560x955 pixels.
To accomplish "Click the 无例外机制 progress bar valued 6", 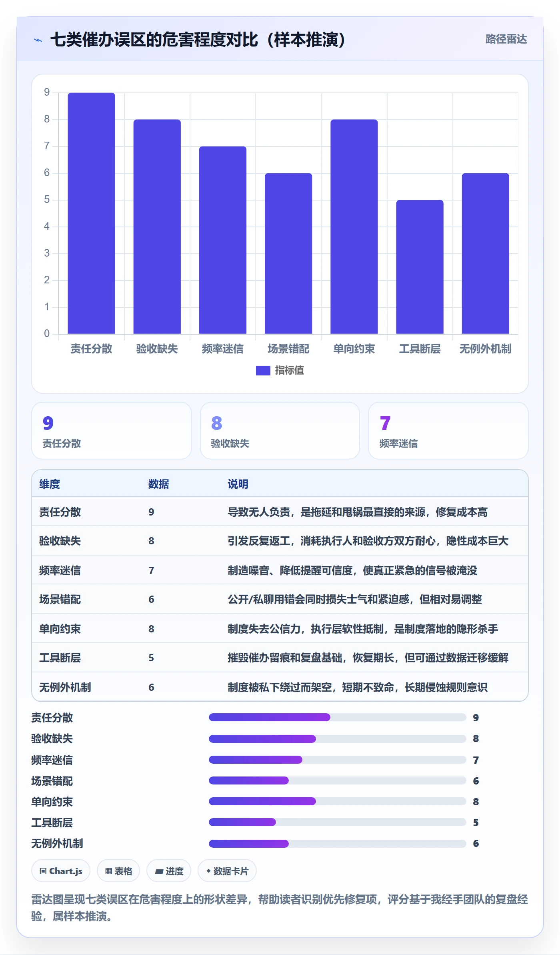I will point(338,843).
